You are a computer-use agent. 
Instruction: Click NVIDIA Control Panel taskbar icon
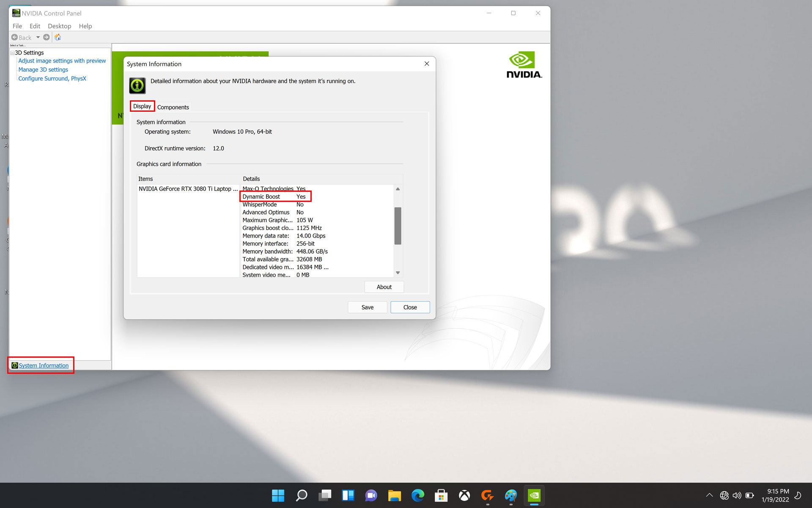click(534, 495)
